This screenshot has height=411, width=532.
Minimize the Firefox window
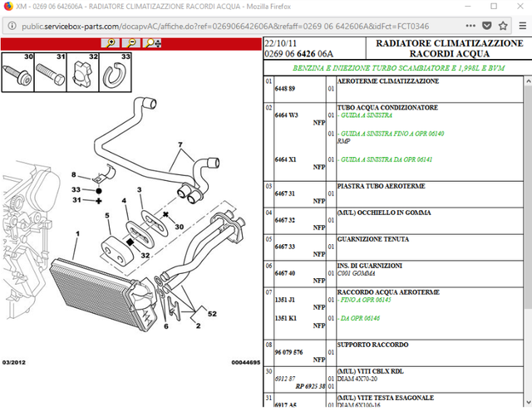click(467, 7)
